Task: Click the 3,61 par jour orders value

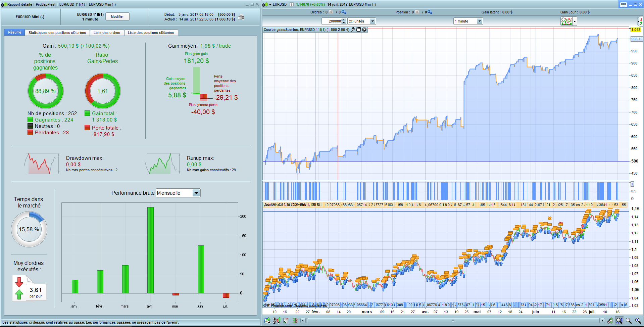Action: coord(36,292)
